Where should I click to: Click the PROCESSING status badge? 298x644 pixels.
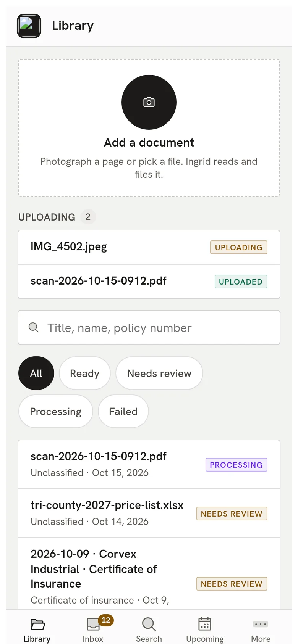click(236, 465)
